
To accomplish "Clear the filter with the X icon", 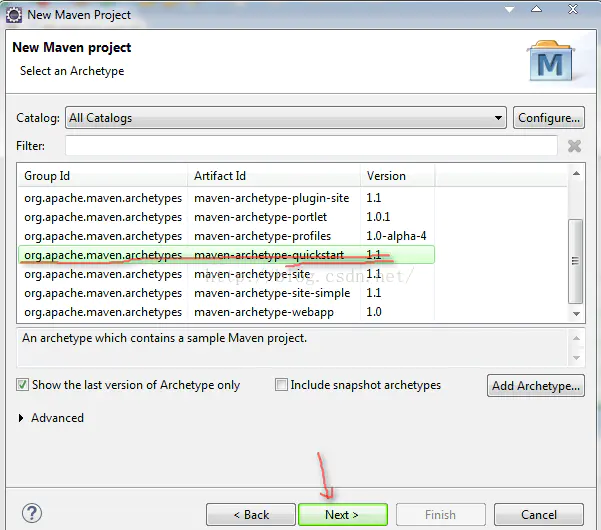I will [x=574, y=146].
